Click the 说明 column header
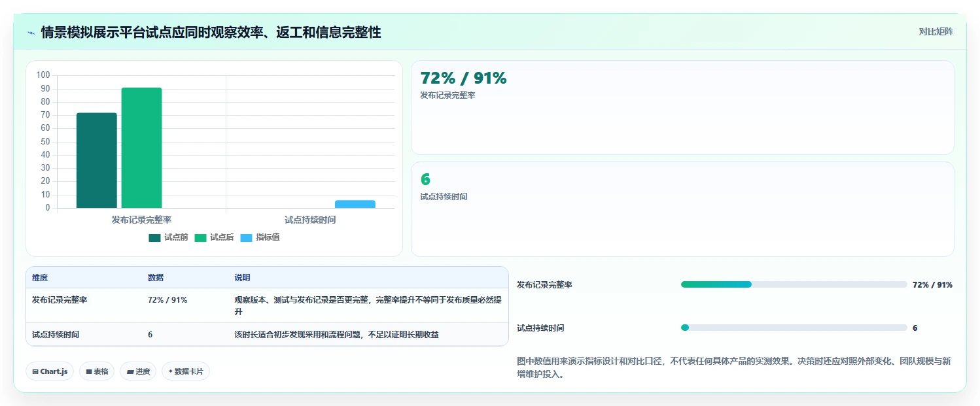This screenshot has height=406, width=980. pos(242,278)
